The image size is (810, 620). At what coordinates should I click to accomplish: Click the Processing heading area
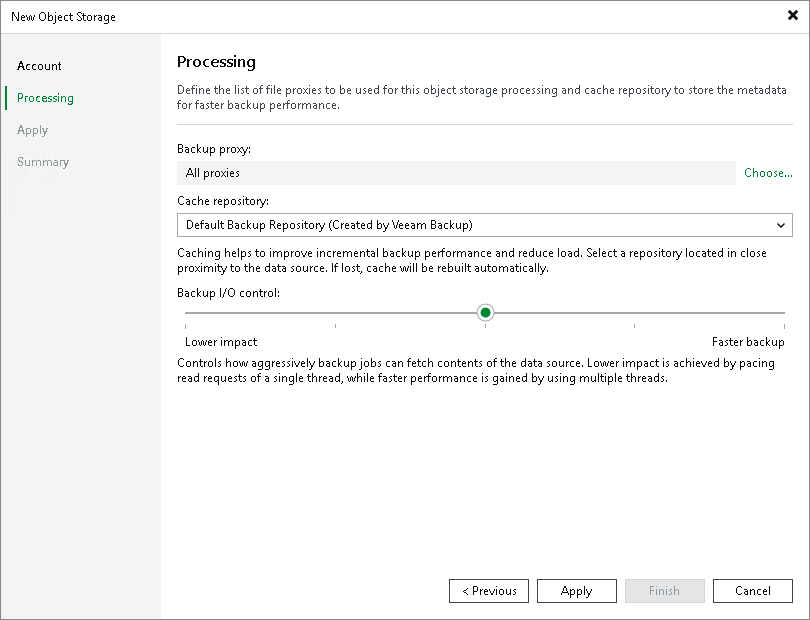click(216, 62)
